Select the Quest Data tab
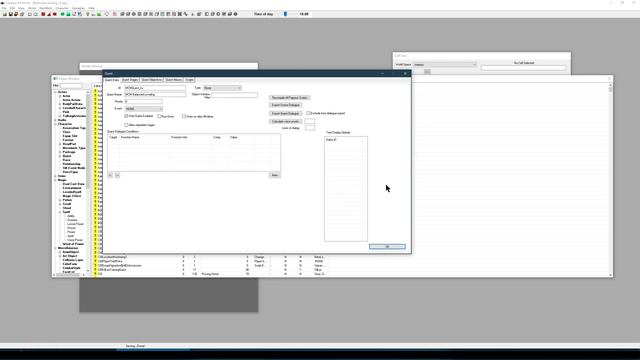Screen dimensions: 640x360 (112, 80)
